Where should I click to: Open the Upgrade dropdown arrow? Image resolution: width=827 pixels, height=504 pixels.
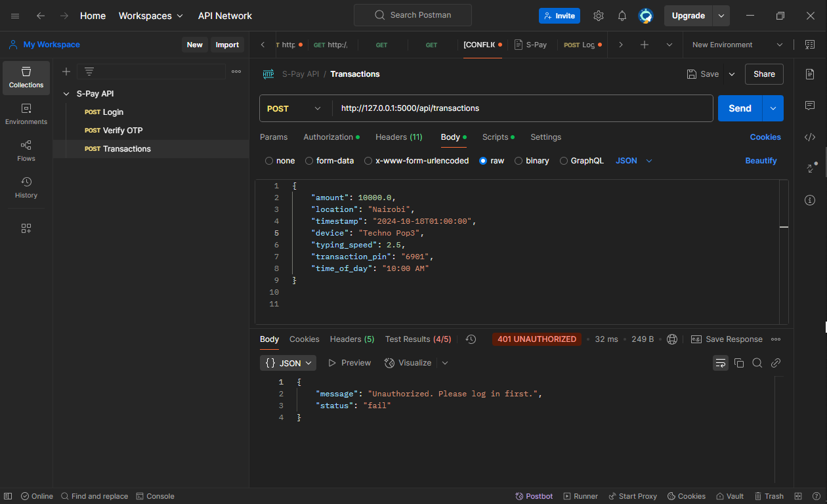(x=721, y=16)
